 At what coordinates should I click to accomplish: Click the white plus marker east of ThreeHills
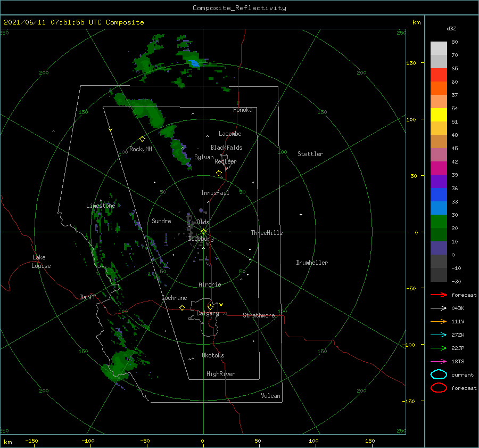coord(301,214)
